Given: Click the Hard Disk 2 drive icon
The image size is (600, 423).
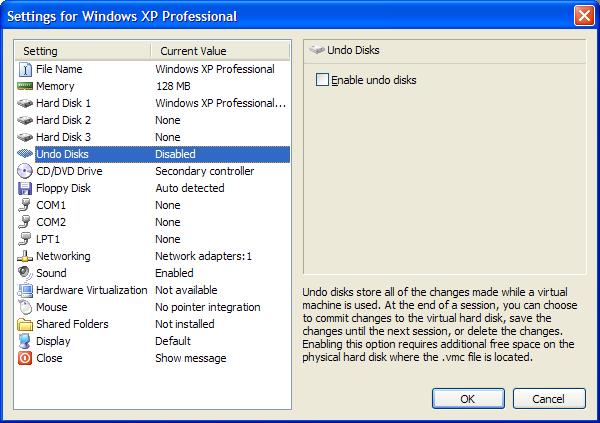Looking at the screenshot, I should point(25,120).
